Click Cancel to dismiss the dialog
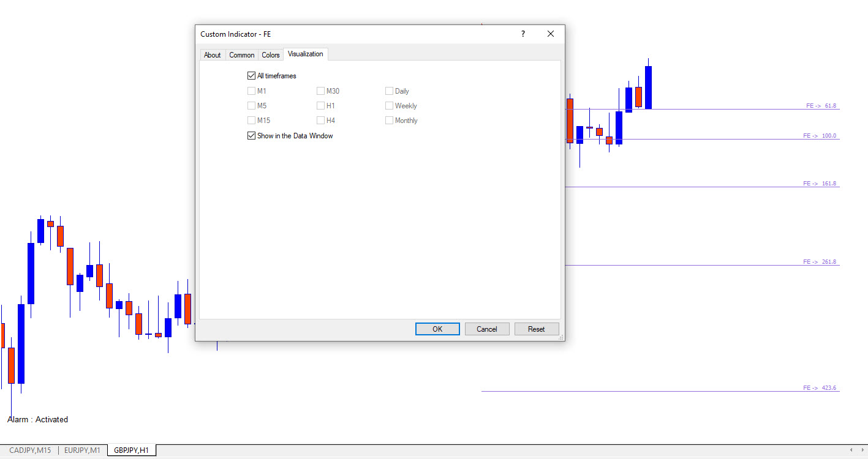Viewport: 868px width, 459px height. click(486, 329)
